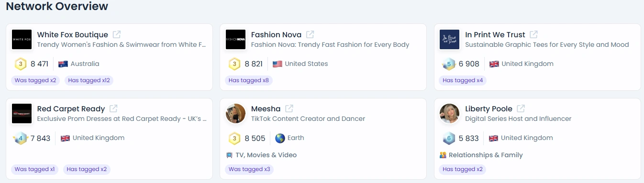Click 'TikTok Content Creator and Dancer' description

click(x=308, y=118)
